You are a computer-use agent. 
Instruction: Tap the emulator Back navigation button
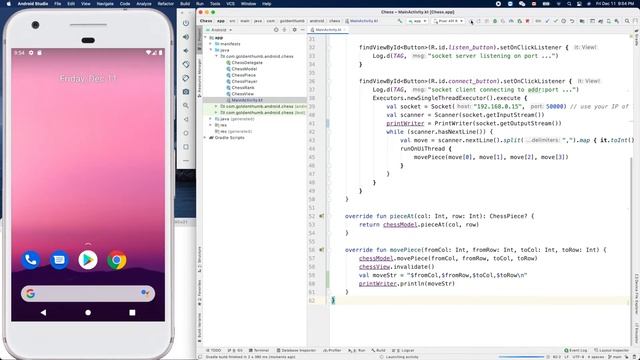point(43,312)
